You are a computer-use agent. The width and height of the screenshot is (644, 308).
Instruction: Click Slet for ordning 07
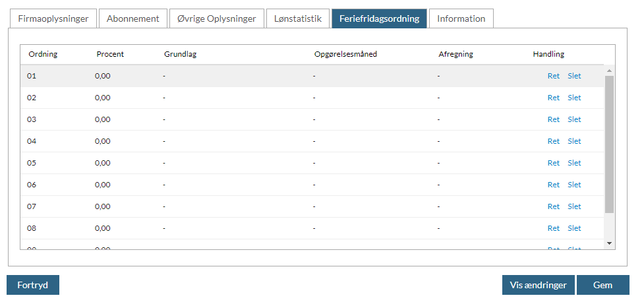click(574, 206)
